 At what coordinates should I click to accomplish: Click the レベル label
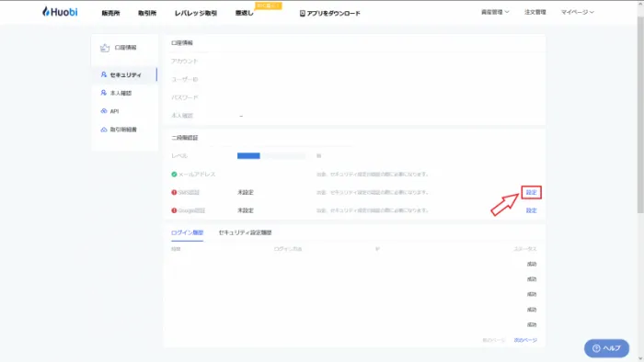point(179,156)
